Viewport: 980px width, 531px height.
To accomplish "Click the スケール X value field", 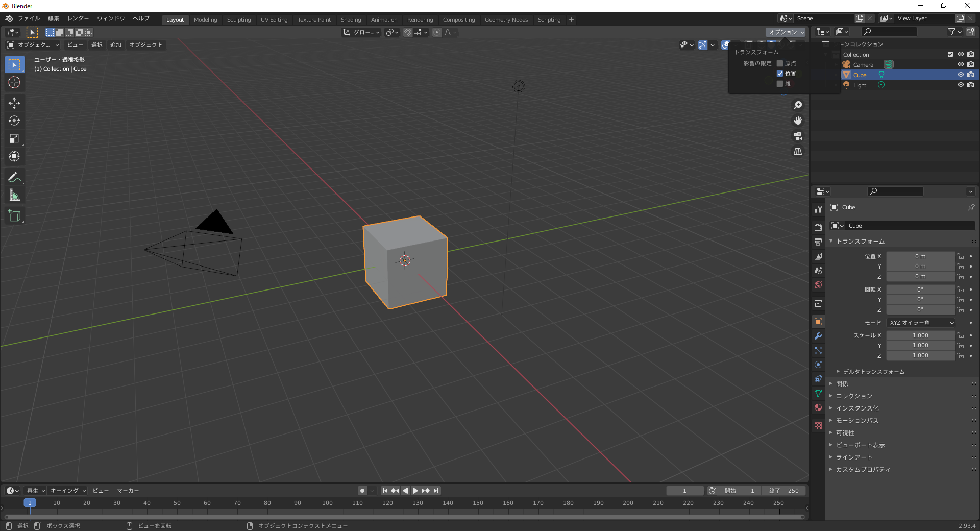I will click(x=920, y=335).
